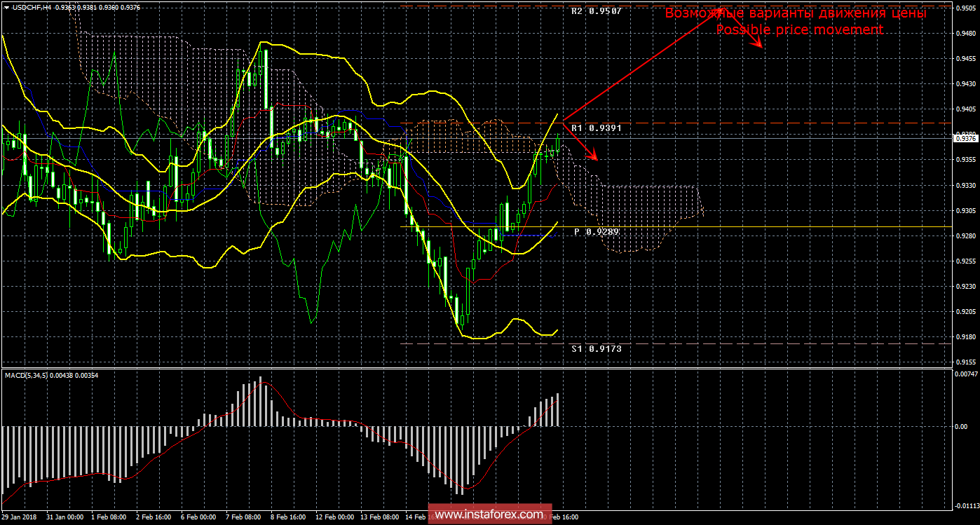Image resolution: width=980 pixels, height=525 pixels.
Task: Click the current price tag 0.9376
Action: 965,139
